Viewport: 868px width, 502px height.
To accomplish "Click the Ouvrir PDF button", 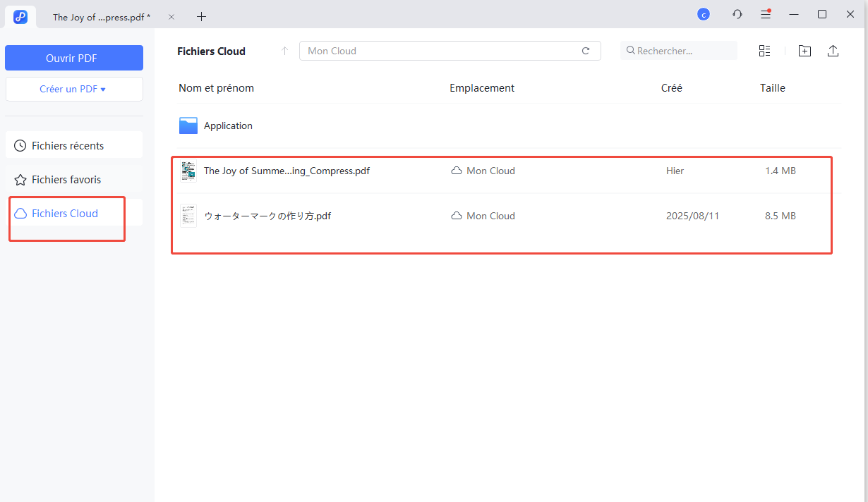I will 73,57.
